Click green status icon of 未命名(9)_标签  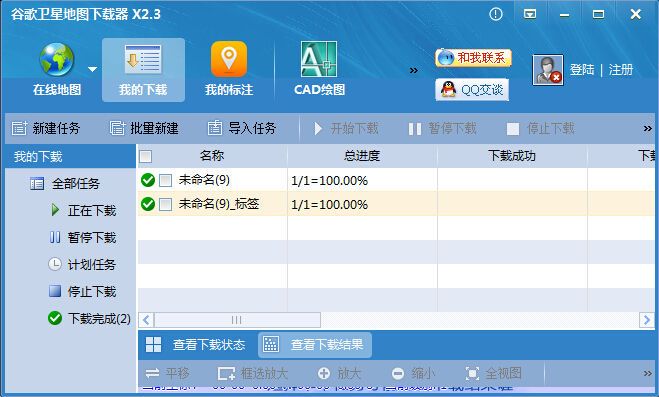tap(148, 204)
